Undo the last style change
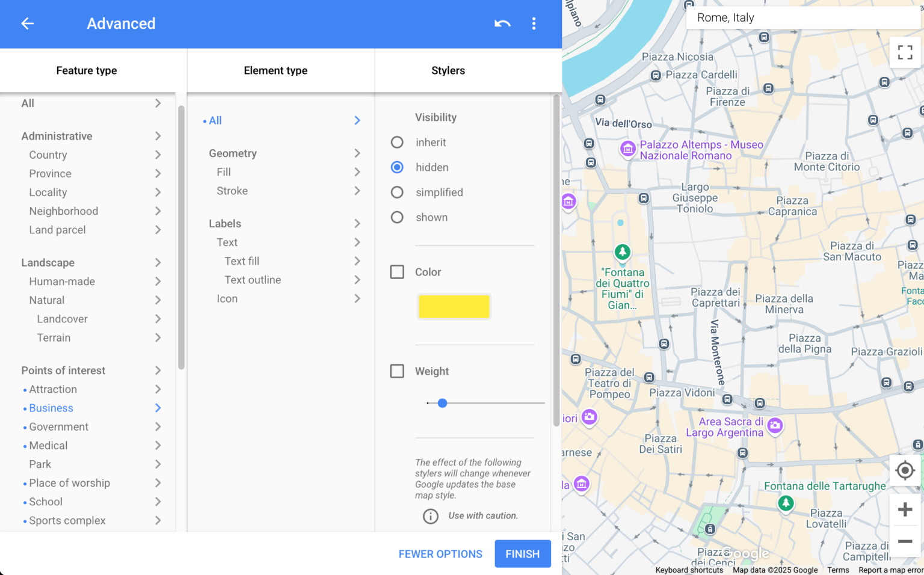 pyautogui.click(x=502, y=23)
